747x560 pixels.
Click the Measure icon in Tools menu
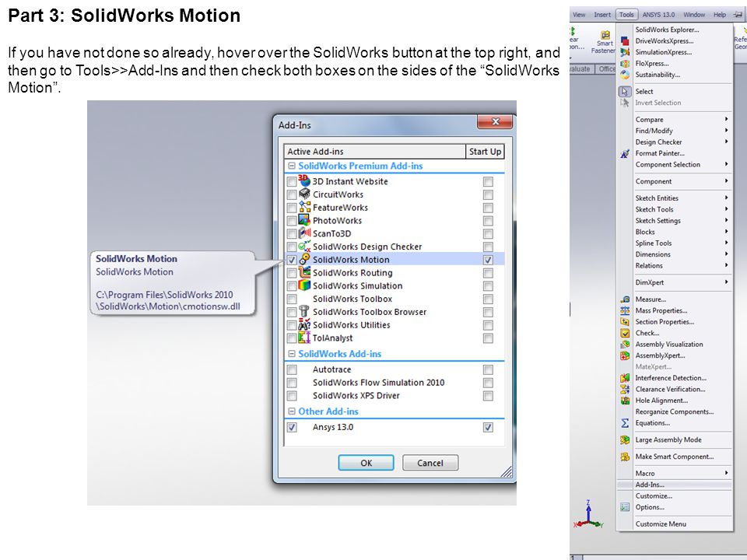coord(625,299)
